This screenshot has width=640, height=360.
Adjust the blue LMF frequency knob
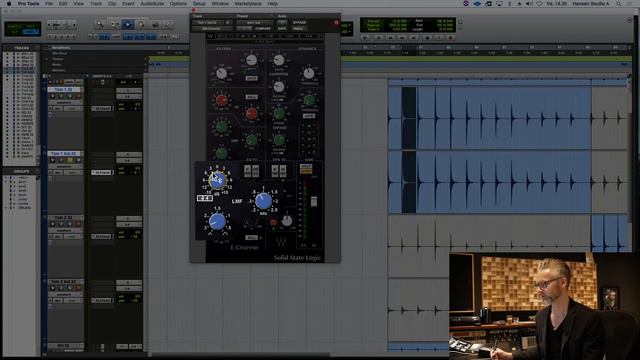pos(263,200)
